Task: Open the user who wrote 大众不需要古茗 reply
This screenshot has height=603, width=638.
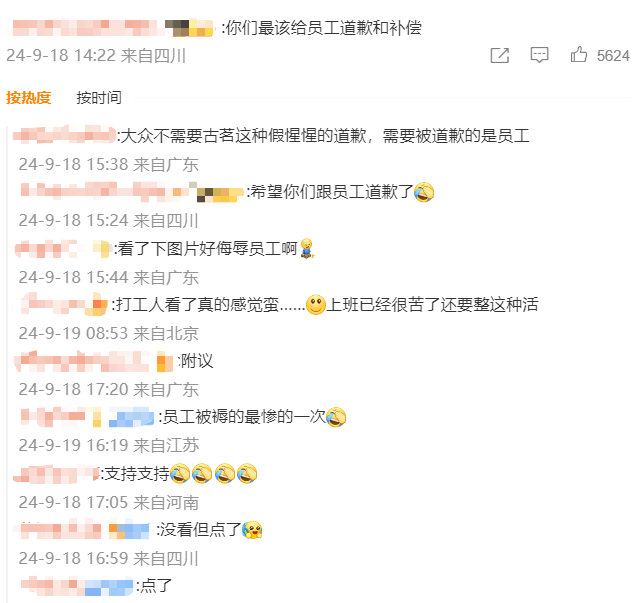Action: click(64, 135)
